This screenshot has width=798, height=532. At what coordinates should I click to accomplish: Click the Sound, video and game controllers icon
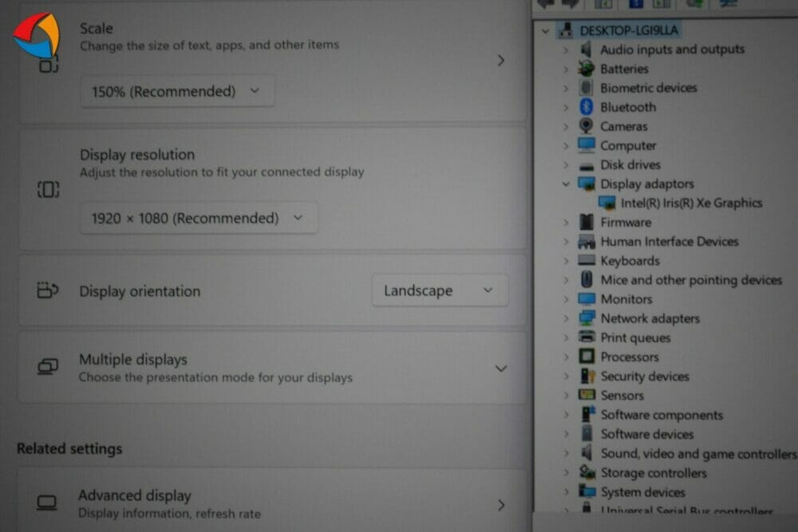tap(587, 453)
